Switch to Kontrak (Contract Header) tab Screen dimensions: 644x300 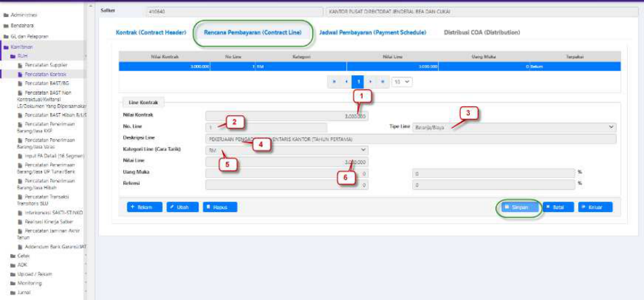[150, 33]
